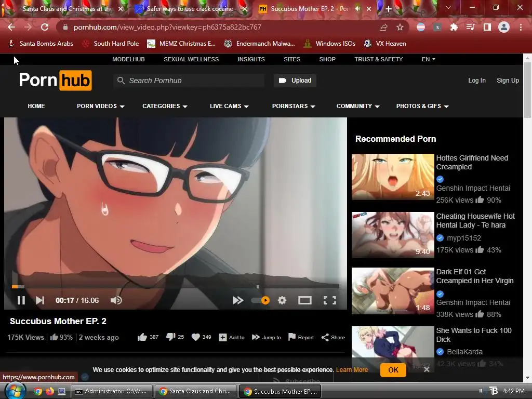Image resolution: width=532 pixels, height=399 pixels.
Task: Click the site logo to go home
Action: (x=55, y=81)
